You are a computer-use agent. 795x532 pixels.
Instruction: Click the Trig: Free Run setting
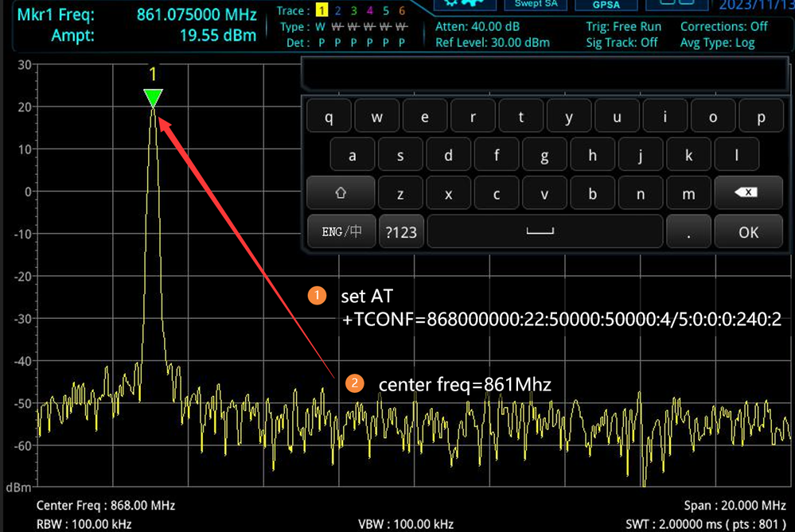pos(624,26)
